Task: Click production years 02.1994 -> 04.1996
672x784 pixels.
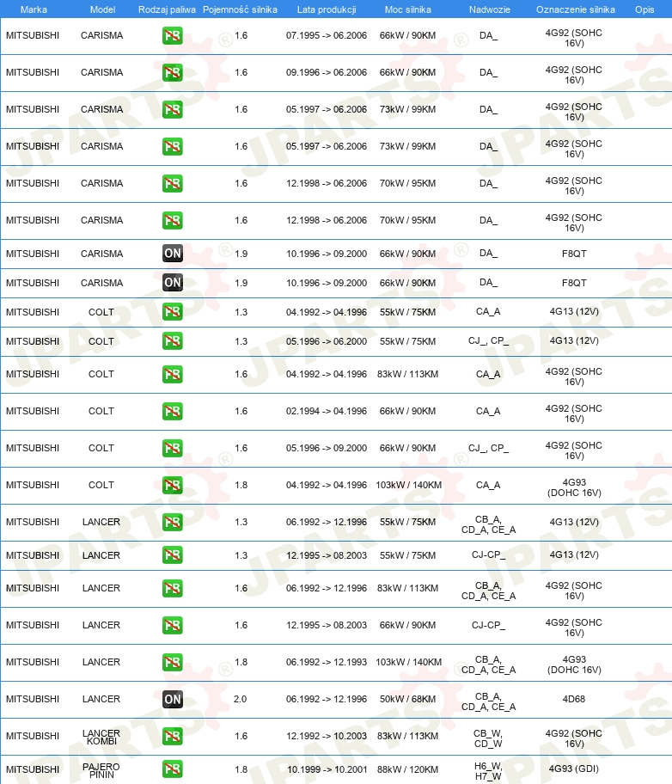Action: [x=327, y=411]
